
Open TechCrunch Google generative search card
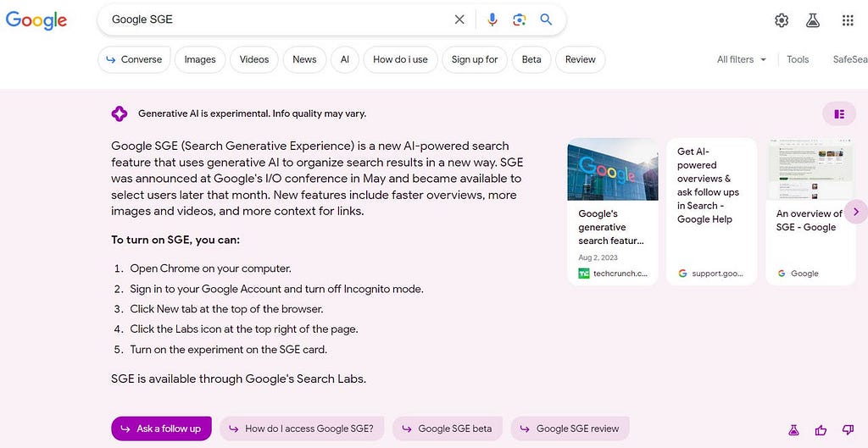click(613, 211)
